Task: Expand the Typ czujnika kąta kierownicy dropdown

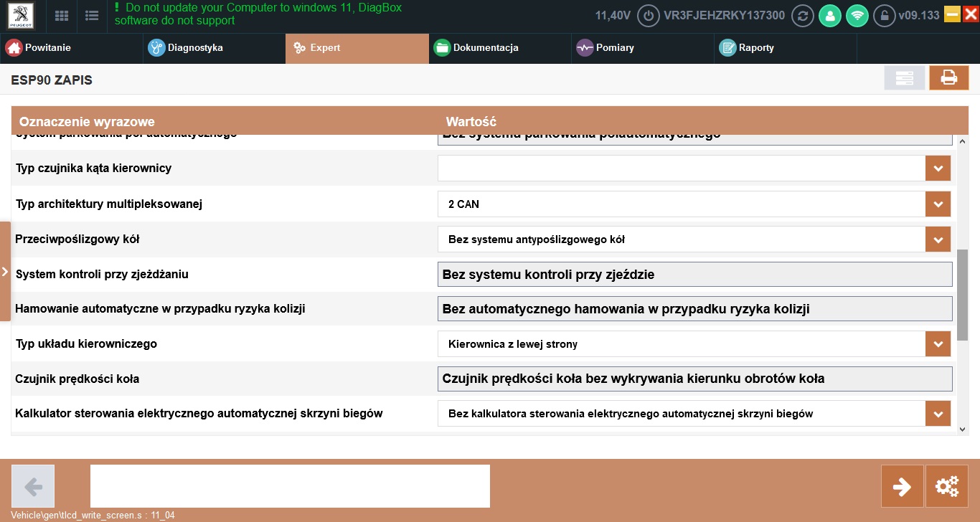Action: [x=938, y=169]
